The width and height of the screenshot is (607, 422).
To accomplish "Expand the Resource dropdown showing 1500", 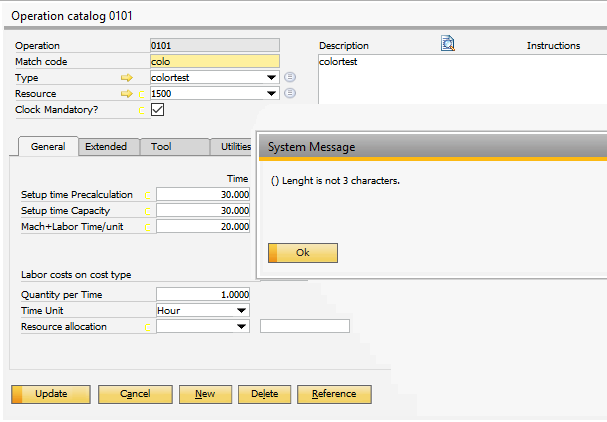I will 271,94.
